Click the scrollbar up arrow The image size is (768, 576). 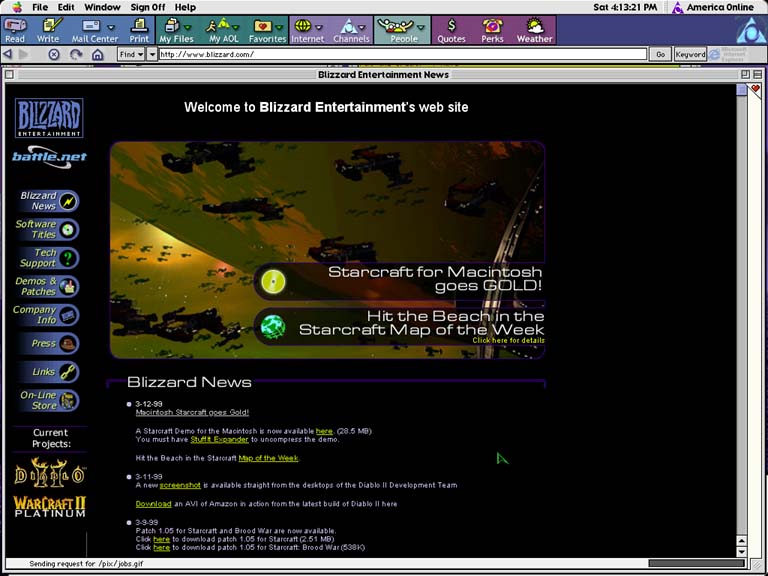coord(741,541)
